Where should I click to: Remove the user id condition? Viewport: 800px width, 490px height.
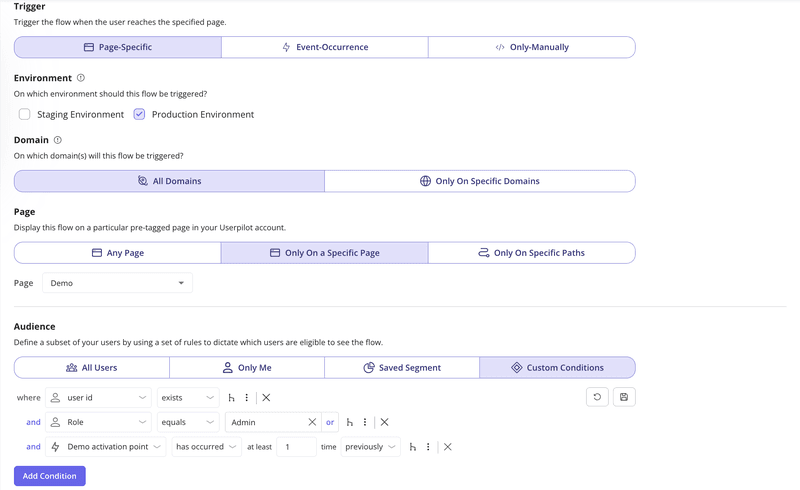tap(266, 398)
